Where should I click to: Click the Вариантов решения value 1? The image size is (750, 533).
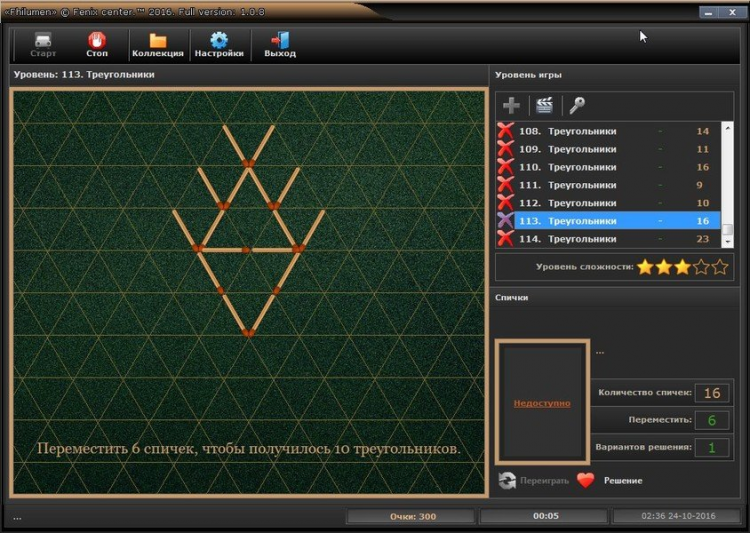point(712,448)
